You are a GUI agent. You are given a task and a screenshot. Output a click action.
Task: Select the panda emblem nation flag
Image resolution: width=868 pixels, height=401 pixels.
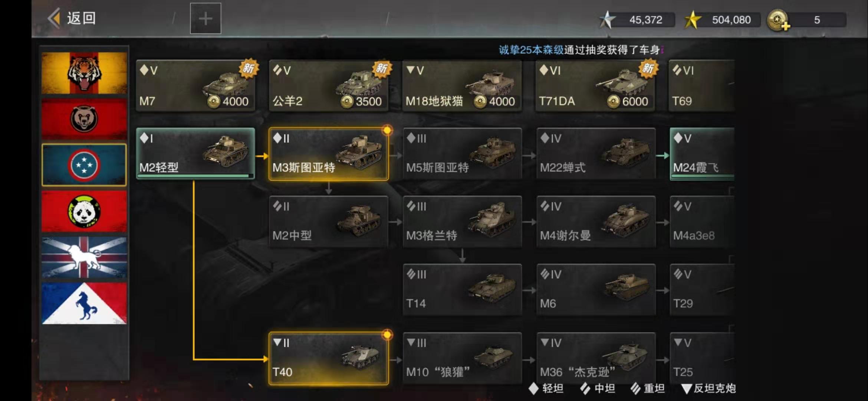pyautogui.click(x=84, y=211)
